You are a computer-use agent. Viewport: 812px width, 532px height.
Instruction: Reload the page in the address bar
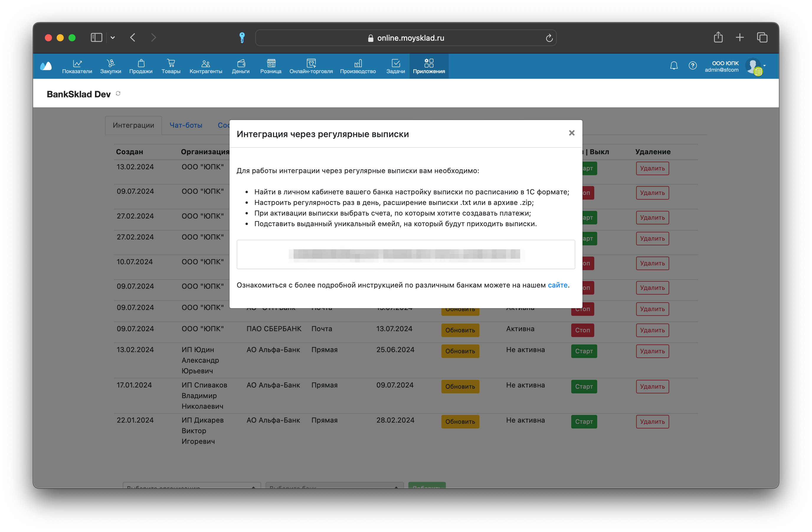coord(549,38)
